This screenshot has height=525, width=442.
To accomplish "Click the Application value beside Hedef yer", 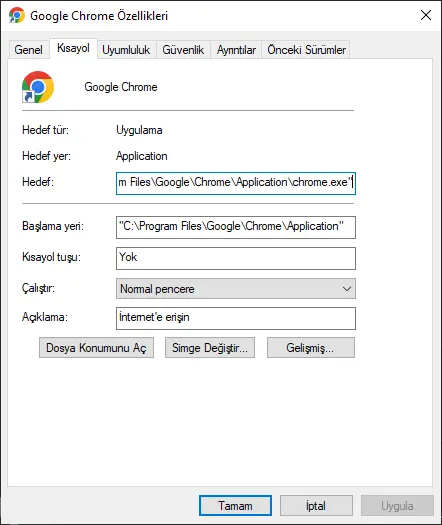I will click(142, 156).
